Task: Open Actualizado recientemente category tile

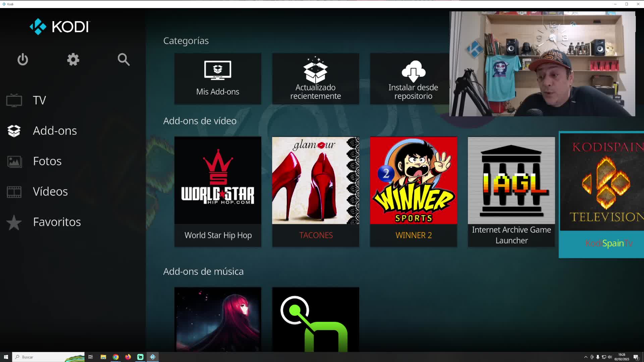Action: click(x=316, y=78)
